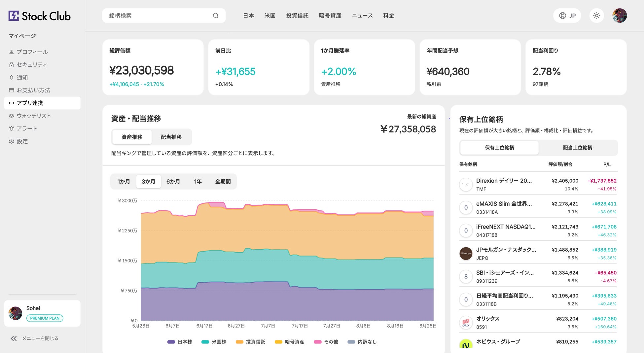The width and height of the screenshot is (644, 353).
Task: Open the Direxion デイリー holding name
Action: coord(504,181)
